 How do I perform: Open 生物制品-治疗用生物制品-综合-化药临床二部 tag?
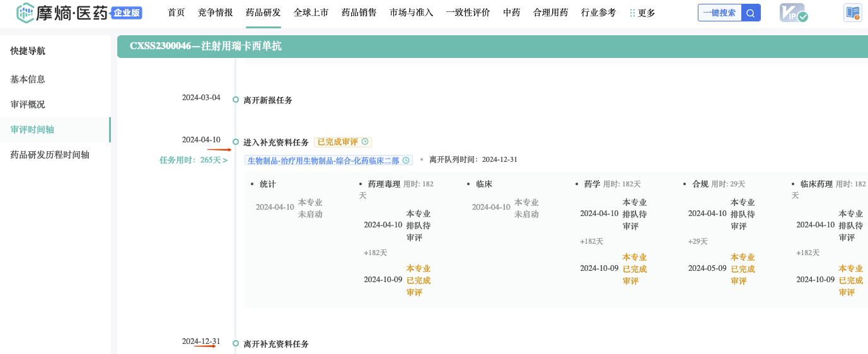point(323,160)
